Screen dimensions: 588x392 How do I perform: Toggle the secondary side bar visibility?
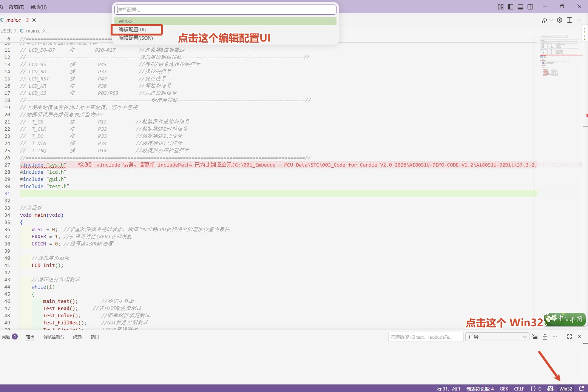530,7
